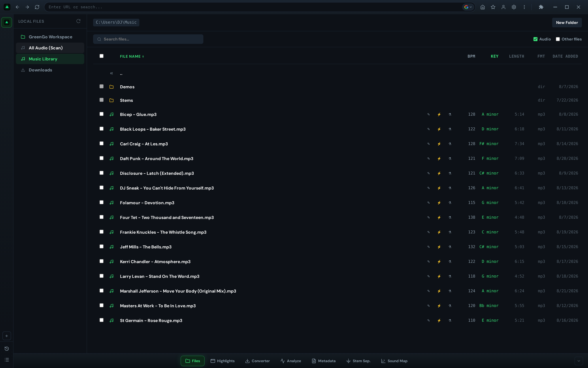Click the flask icon for Frankie Knuckles - The Whistle Song
Viewport: 588px width, 368px height.
[450, 232]
